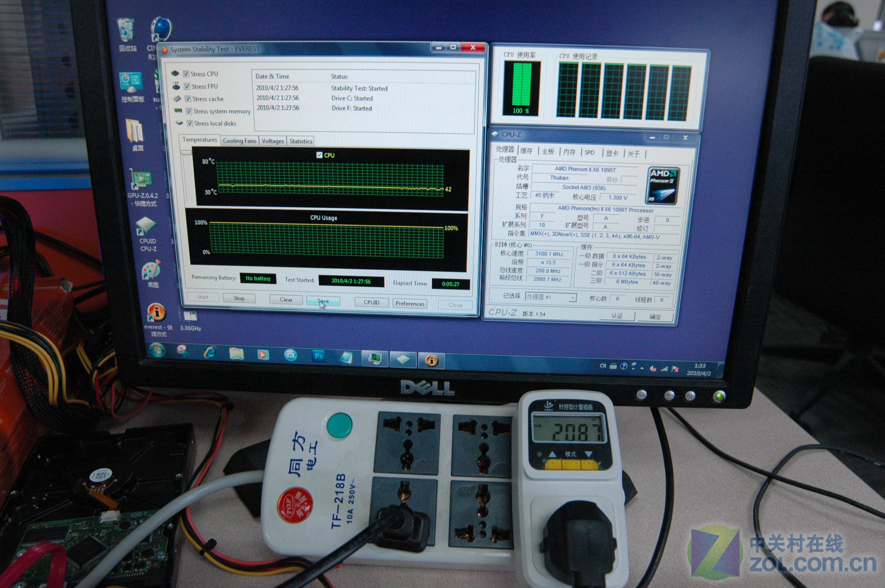This screenshot has width=885, height=588.
Task: Switch to the Statistics tab
Action: (301, 141)
